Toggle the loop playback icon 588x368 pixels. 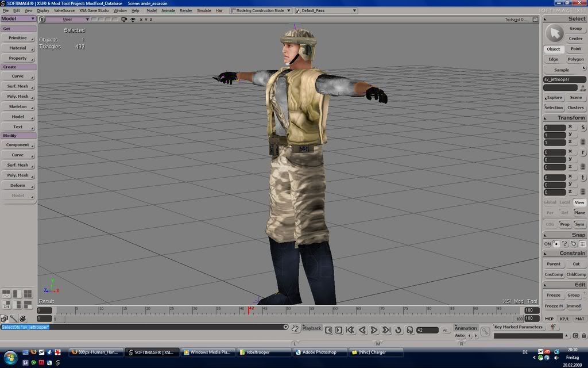click(x=399, y=330)
